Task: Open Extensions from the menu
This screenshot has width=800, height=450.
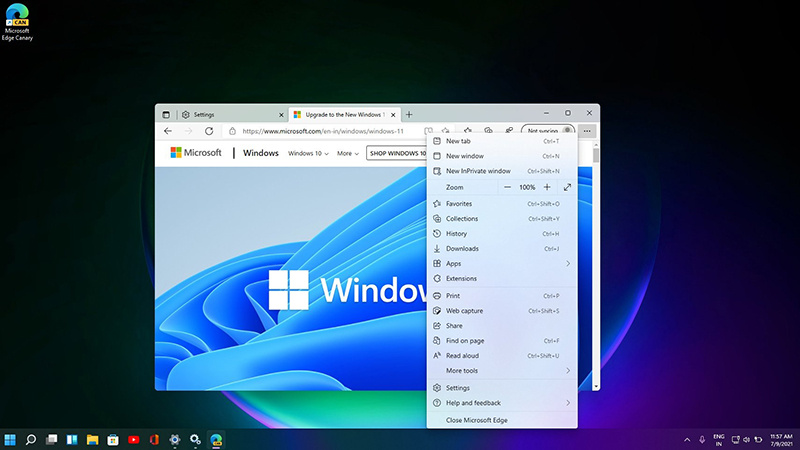Action: 502,279
